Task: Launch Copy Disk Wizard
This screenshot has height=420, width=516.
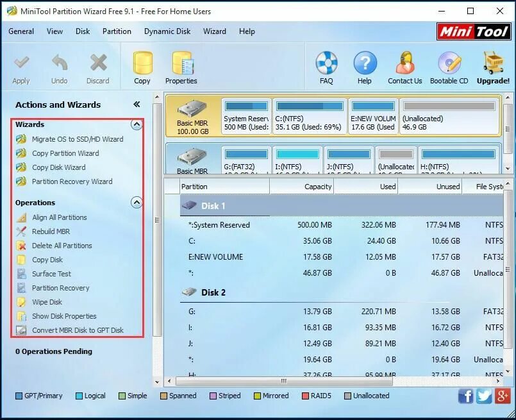Action: [x=58, y=167]
